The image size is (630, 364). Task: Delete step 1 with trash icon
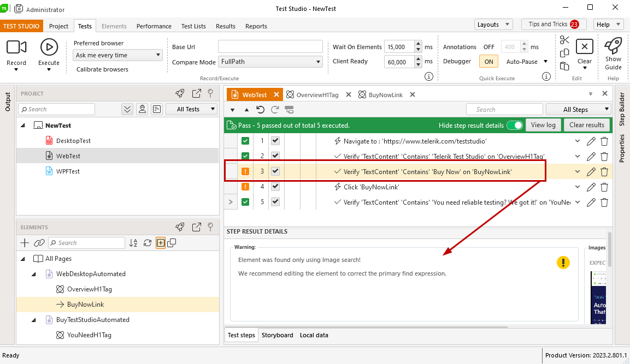click(604, 141)
